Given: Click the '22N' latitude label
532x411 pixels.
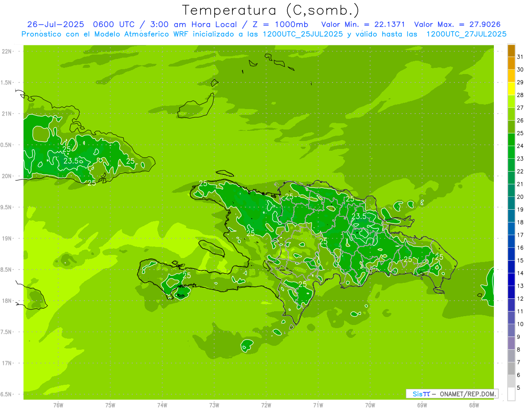Looking at the screenshot, I should (8, 51).
